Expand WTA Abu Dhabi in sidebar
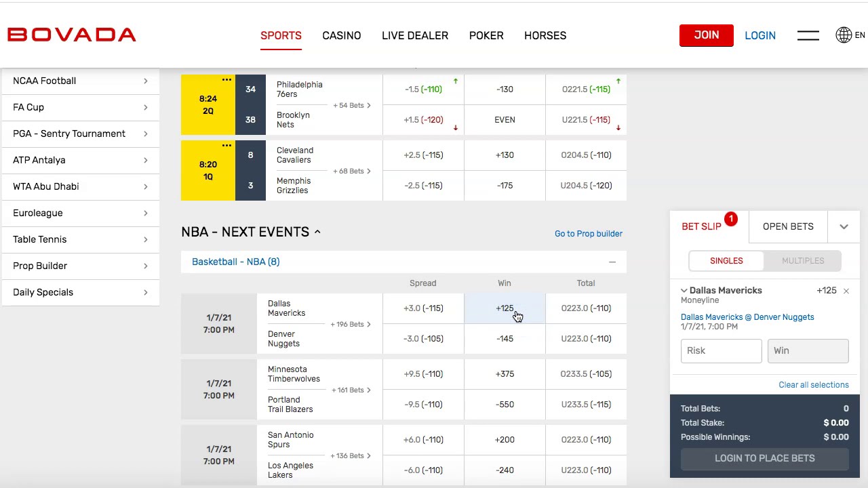 click(x=81, y=186)
